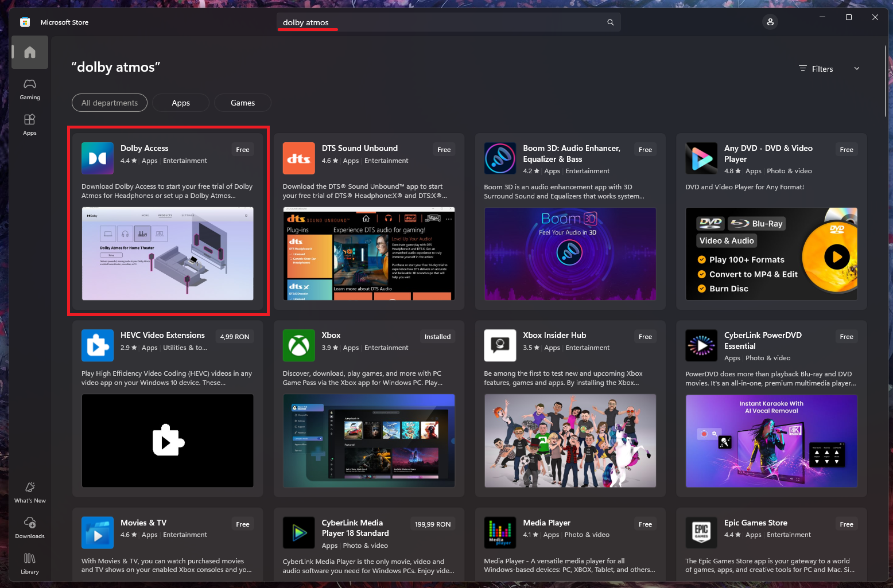
Task: Open the user account profile icon
Action: pyautogui.click(x=770, y=22)
